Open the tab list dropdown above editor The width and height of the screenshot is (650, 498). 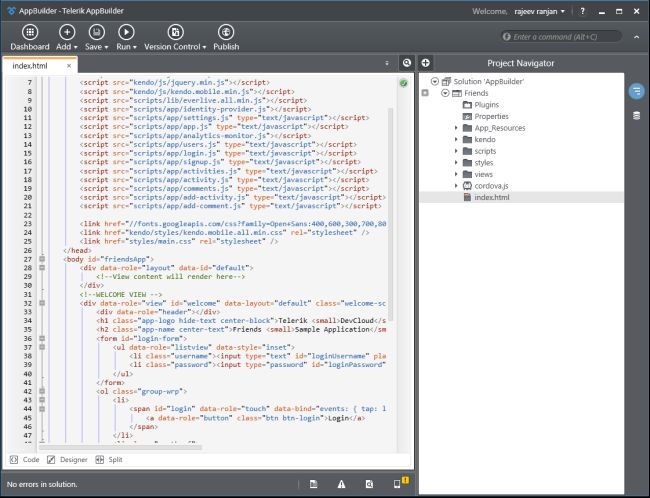tap(387, 63)
